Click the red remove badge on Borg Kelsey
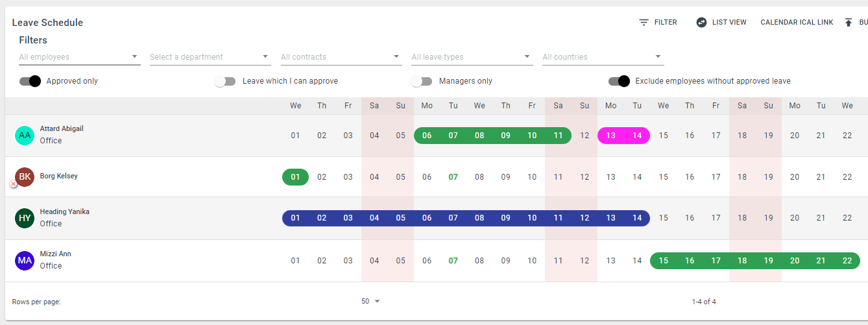868x325 pixels. coord(14,184)
